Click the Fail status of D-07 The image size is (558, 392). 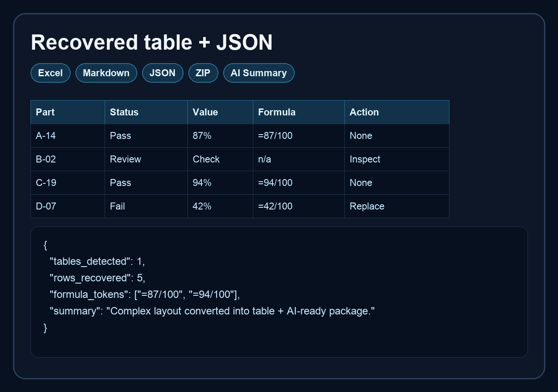click(117, 206)
